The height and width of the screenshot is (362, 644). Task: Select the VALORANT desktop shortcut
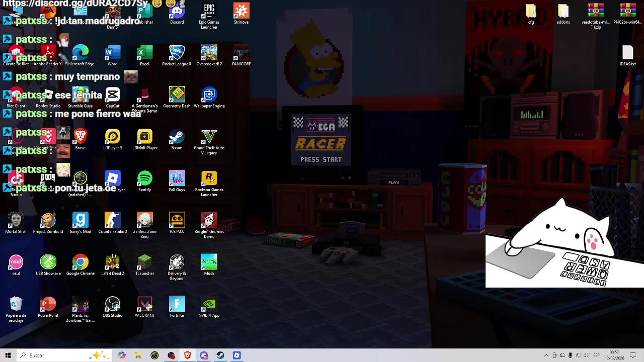coord(144,307)
